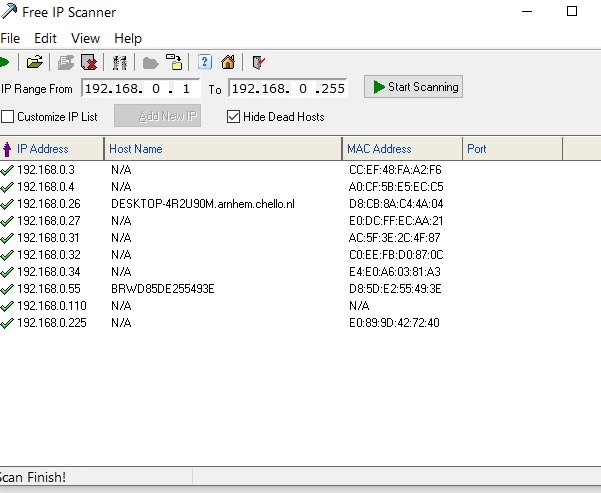This screenshot has width=601, height=493.
Task: Click the green checkmark beside 192.168.0.110
Action: [x=7, y=306]
